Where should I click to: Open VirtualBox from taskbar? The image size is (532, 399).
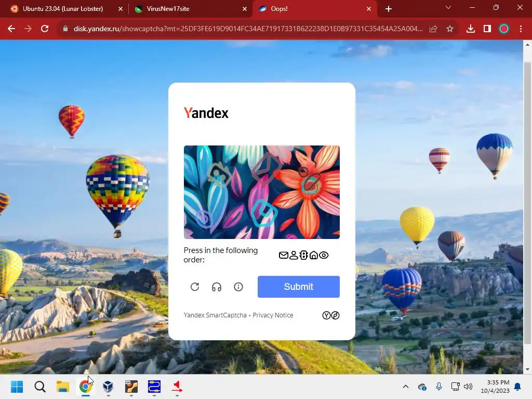tap(108, 387)
